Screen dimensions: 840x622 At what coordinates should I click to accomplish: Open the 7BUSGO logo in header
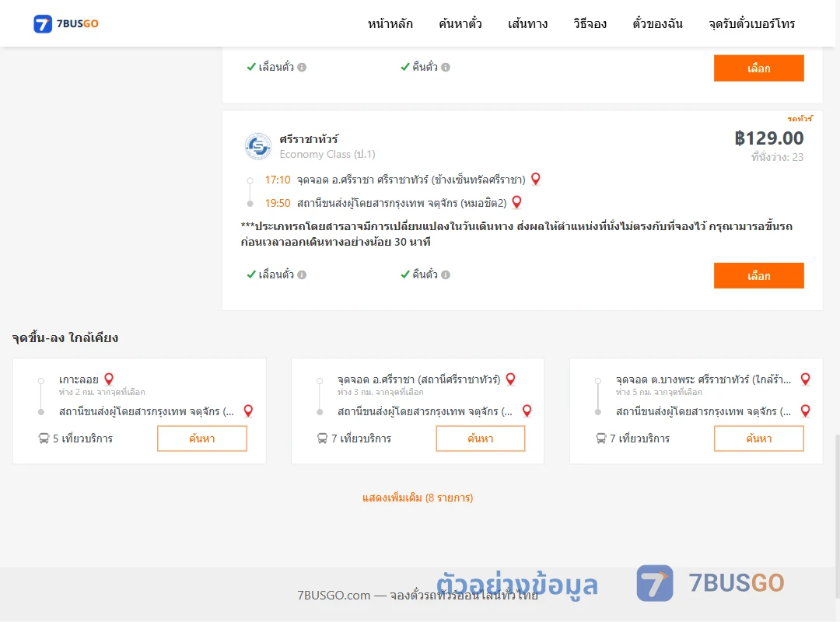(x=66, y=23)
